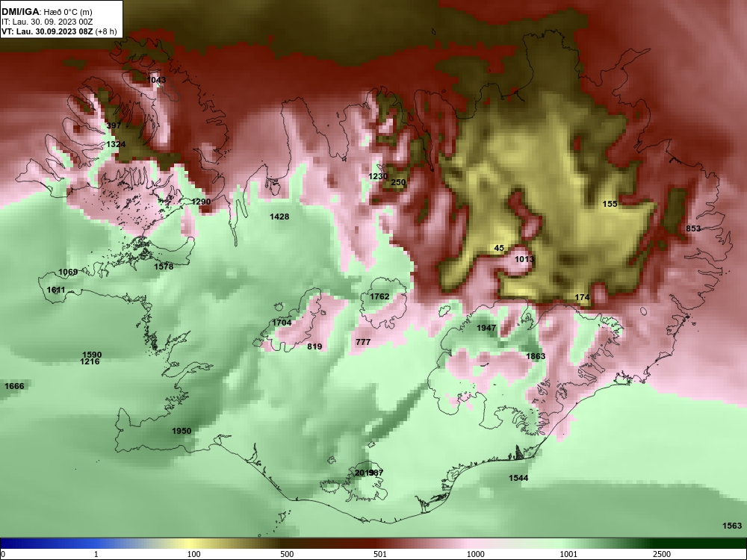
Task: Click the map value 1324
Action: [x=116, y=144]
